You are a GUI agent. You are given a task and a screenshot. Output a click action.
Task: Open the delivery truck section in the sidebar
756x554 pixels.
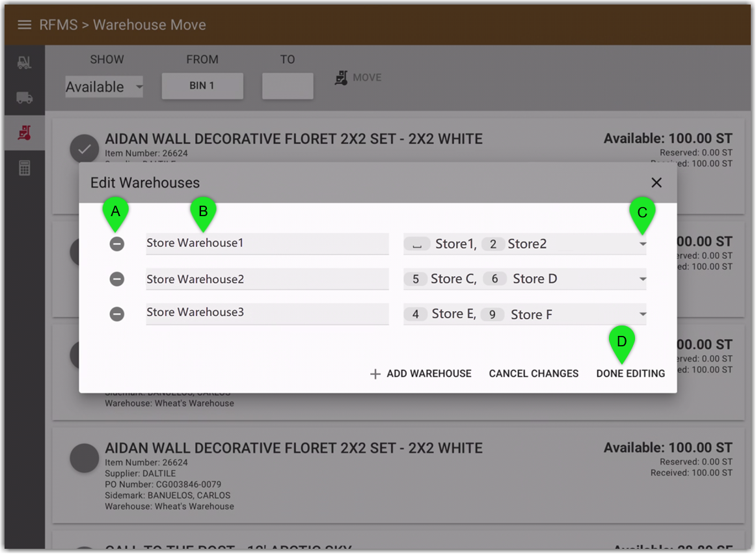click(24, 98)
